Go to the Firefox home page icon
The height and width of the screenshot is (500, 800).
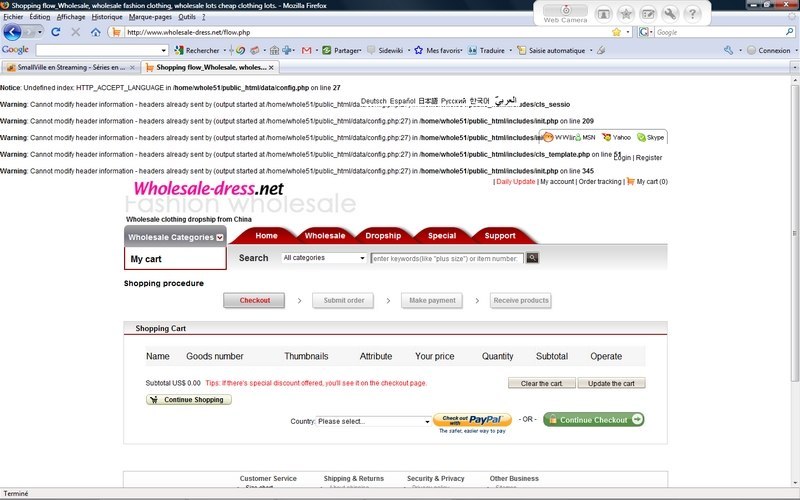click(95, 32)
